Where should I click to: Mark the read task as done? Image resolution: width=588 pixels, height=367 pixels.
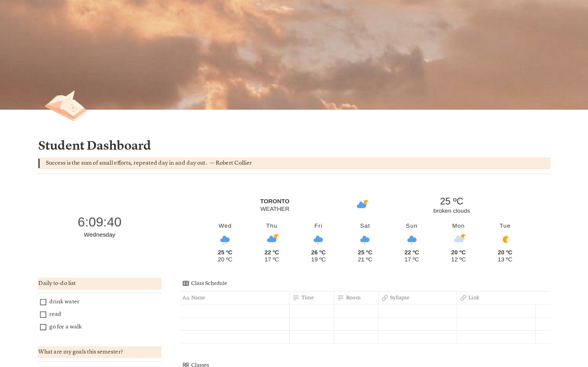click(43, 314)
